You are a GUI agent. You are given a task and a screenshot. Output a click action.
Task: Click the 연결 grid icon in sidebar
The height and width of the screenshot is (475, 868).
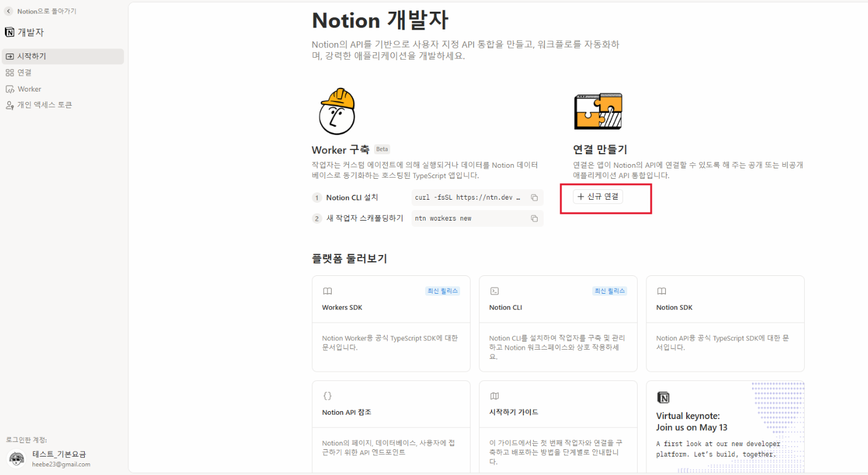click(10, 73)
